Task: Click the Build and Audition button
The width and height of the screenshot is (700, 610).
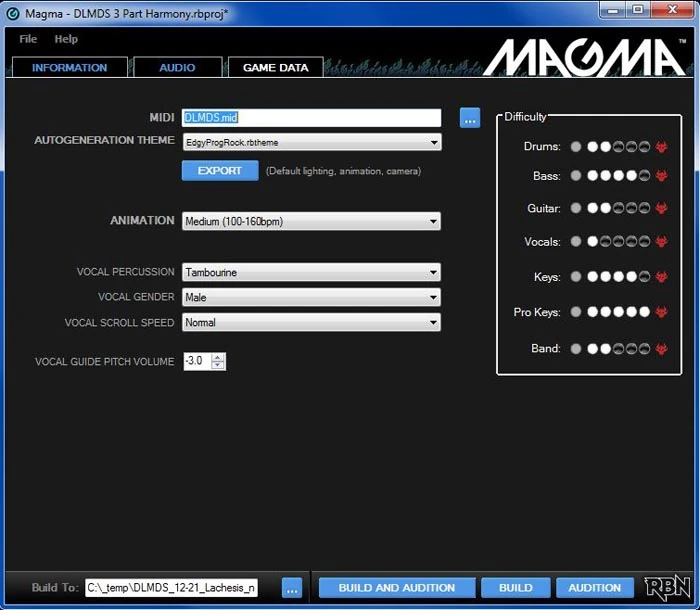Action: [396, 588]
